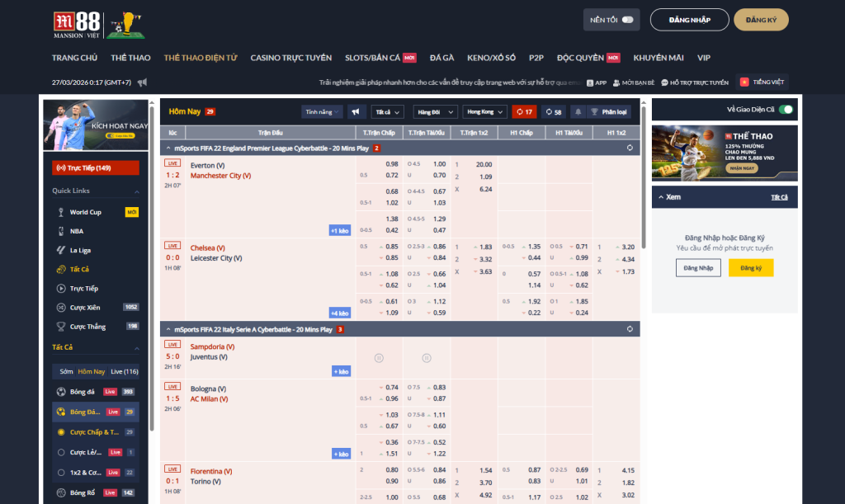Click Manchester City (V) team name

220,176
